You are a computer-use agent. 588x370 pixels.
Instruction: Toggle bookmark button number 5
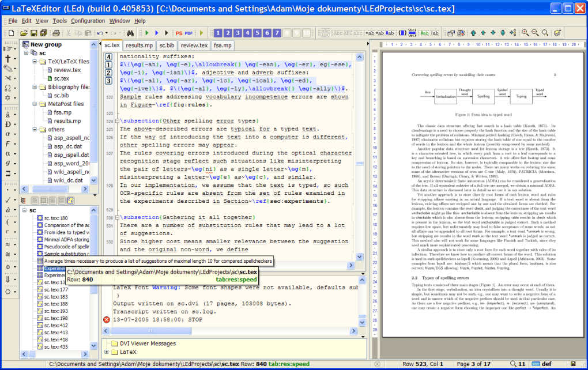pos(257,33)
